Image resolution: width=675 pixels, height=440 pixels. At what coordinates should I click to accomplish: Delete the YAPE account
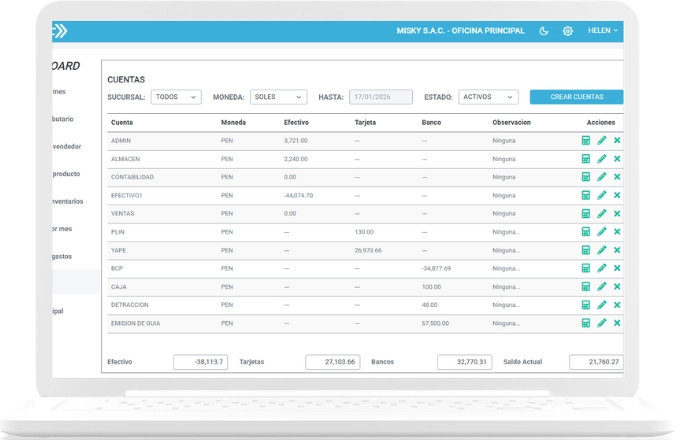pos(617,250)
